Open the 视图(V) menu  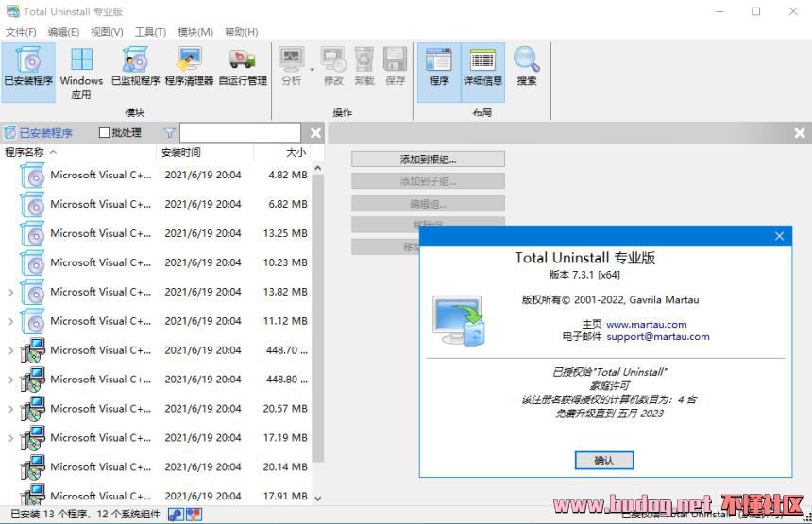click(107, 32)
